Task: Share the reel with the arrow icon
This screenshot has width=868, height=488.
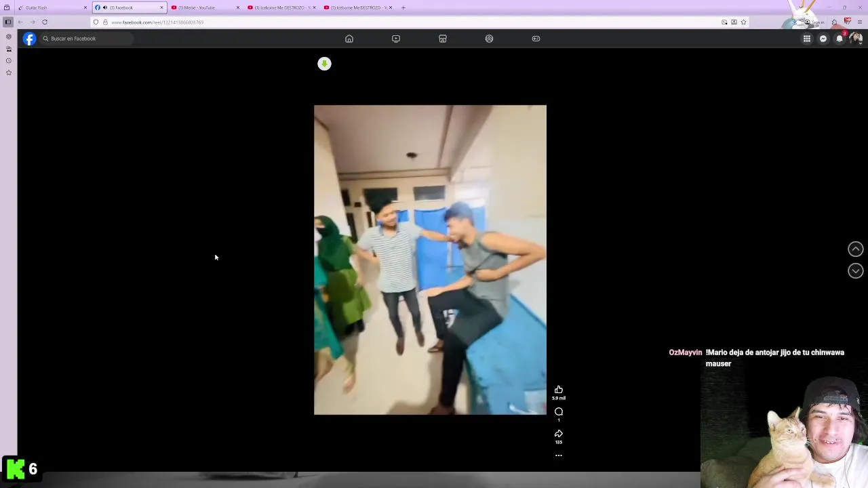Action: (559, 433)
